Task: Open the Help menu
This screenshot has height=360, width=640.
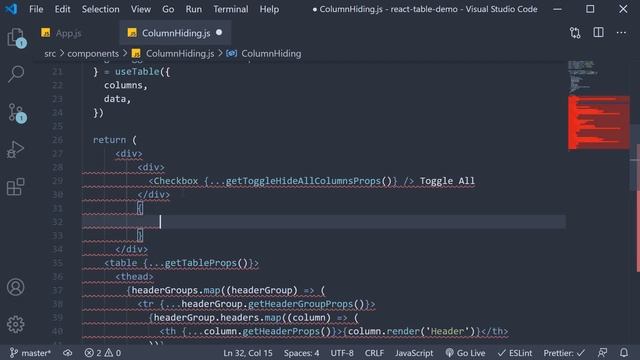Action: tap(269, 9)
